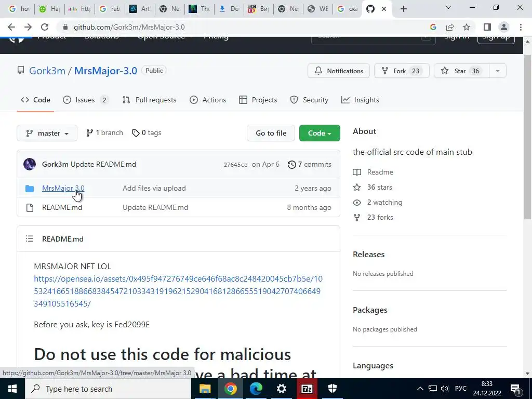Open Windows Security shield in taskbar
The image size is (532, 399).
(x=332, y=389)
